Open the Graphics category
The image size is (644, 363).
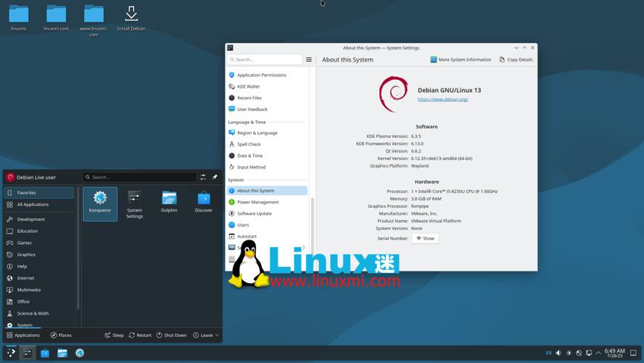pyautogui.click(x=39, y=255)
